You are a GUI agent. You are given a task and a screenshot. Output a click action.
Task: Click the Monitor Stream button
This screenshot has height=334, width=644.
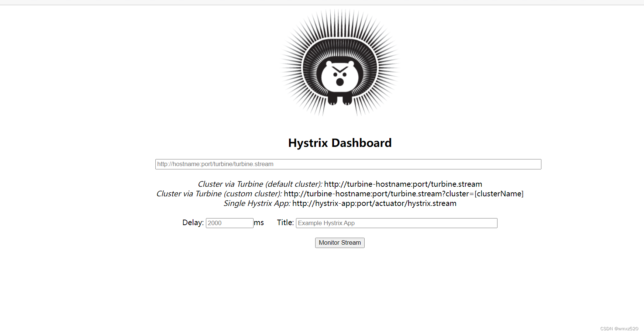[340, 243]
